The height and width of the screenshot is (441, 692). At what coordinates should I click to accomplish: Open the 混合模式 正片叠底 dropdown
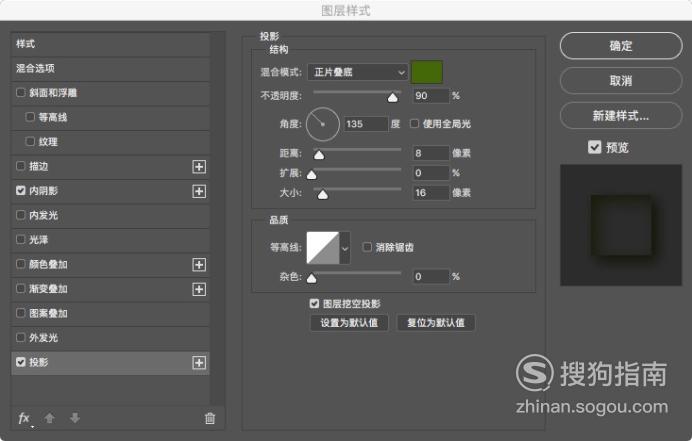[357, 72]
